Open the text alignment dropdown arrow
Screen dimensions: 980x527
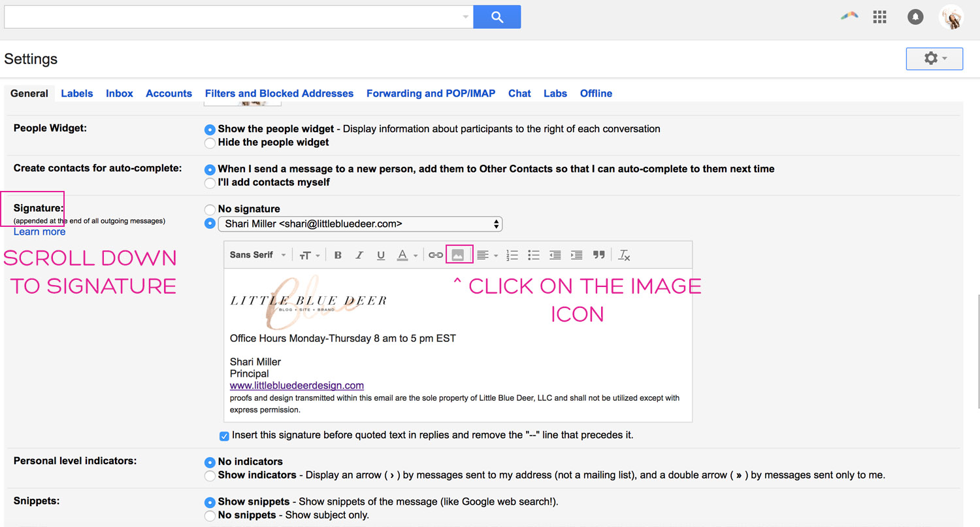pyautogui.click(x=495, y=254)
